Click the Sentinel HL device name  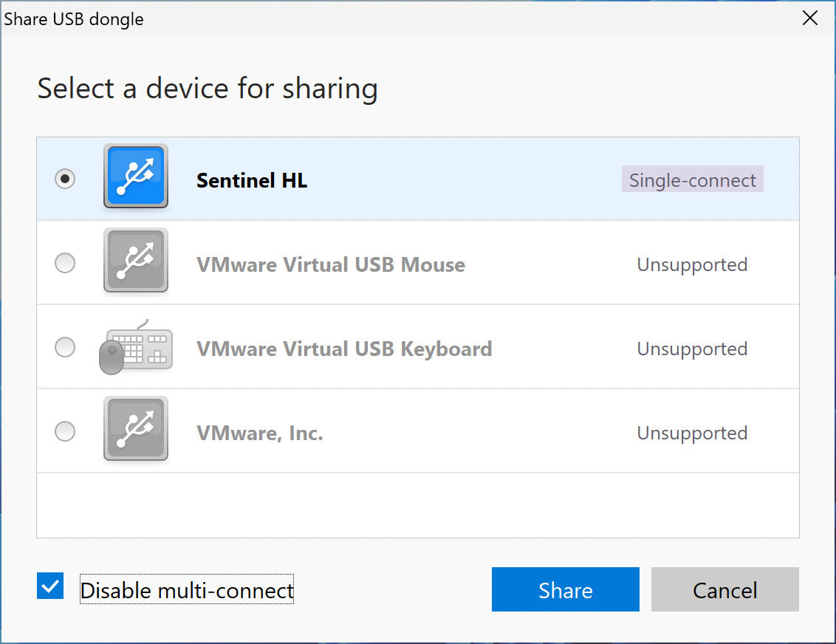[x=252, y=181]
